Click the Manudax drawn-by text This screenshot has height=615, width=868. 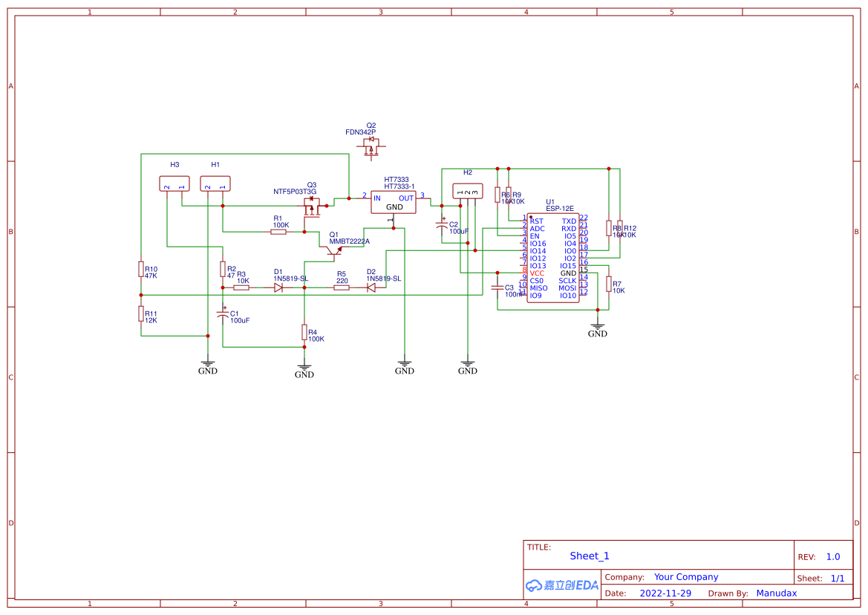coord(777,593)
